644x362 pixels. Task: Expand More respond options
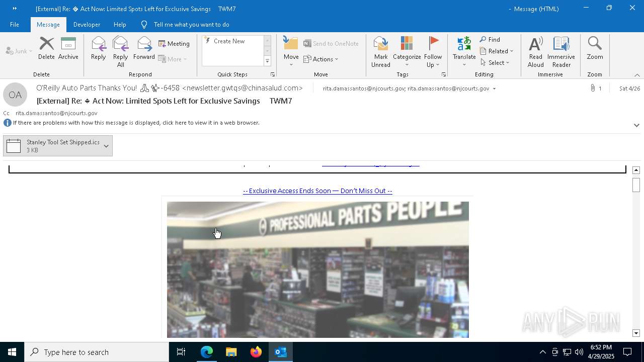pos(173,59)
